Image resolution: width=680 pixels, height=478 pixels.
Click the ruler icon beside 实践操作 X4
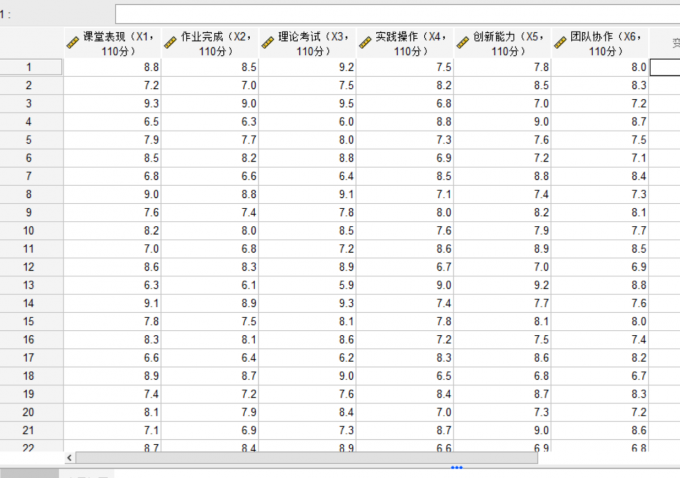coord(366,43)
